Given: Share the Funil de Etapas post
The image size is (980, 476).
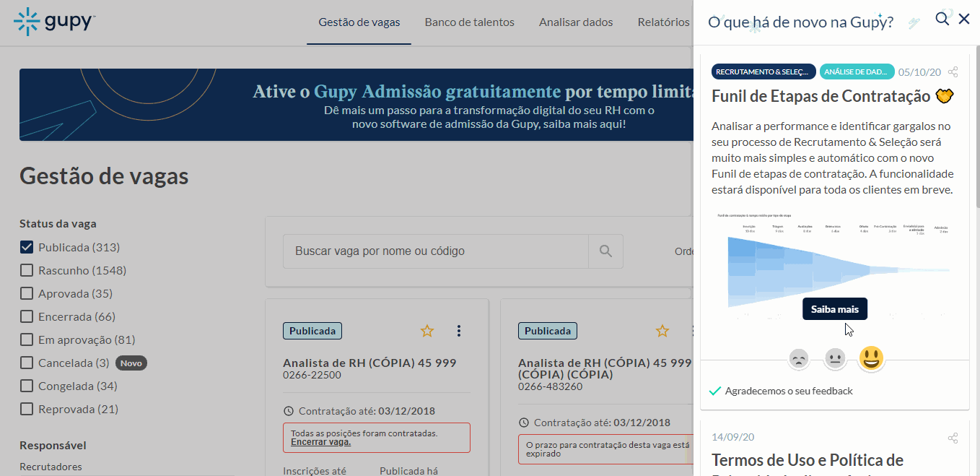Looking at the screenshot, I should click(953, 72).
